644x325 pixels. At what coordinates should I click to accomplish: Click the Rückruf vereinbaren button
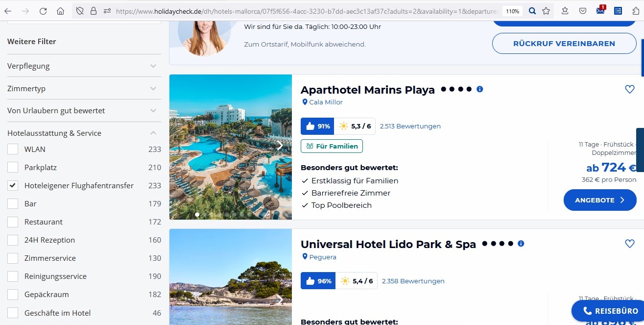(564, 44)
